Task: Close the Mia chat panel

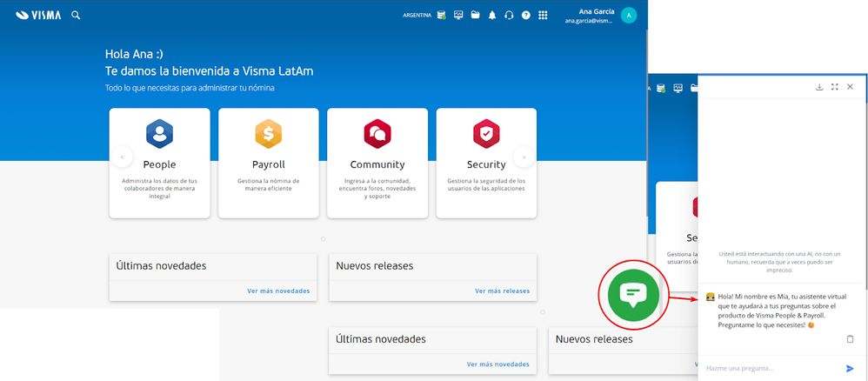Action: click(x=851, y=87)
